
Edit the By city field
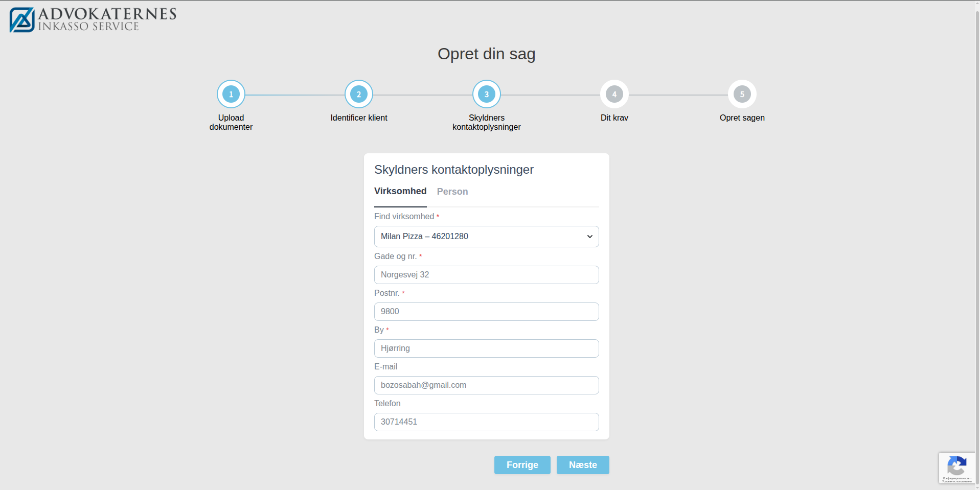486,348
